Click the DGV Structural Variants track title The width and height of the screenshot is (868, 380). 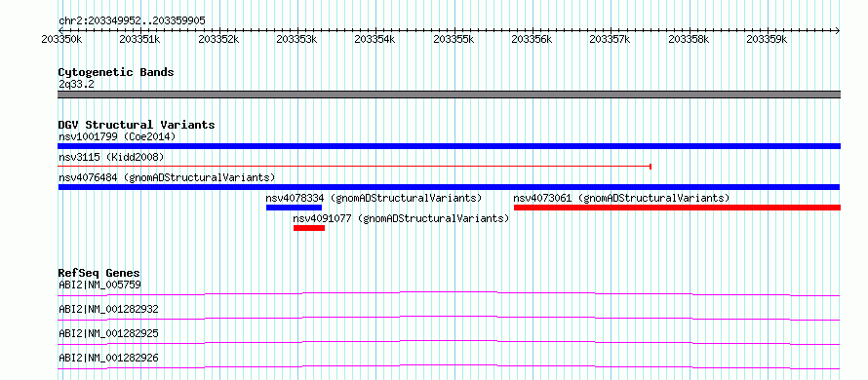(x=137, y=125)
